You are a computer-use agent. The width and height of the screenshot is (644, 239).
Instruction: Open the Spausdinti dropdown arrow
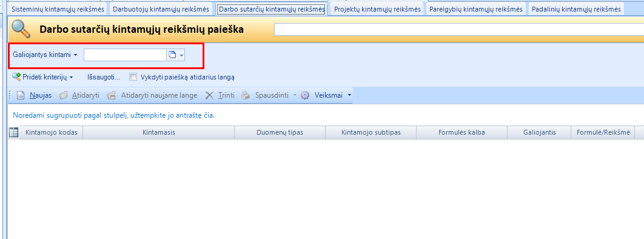(x=295, y=95)
